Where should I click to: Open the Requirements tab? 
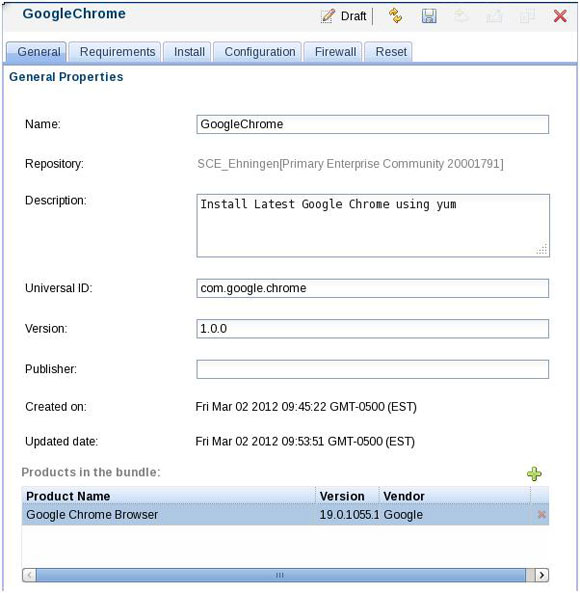(115, 52)
